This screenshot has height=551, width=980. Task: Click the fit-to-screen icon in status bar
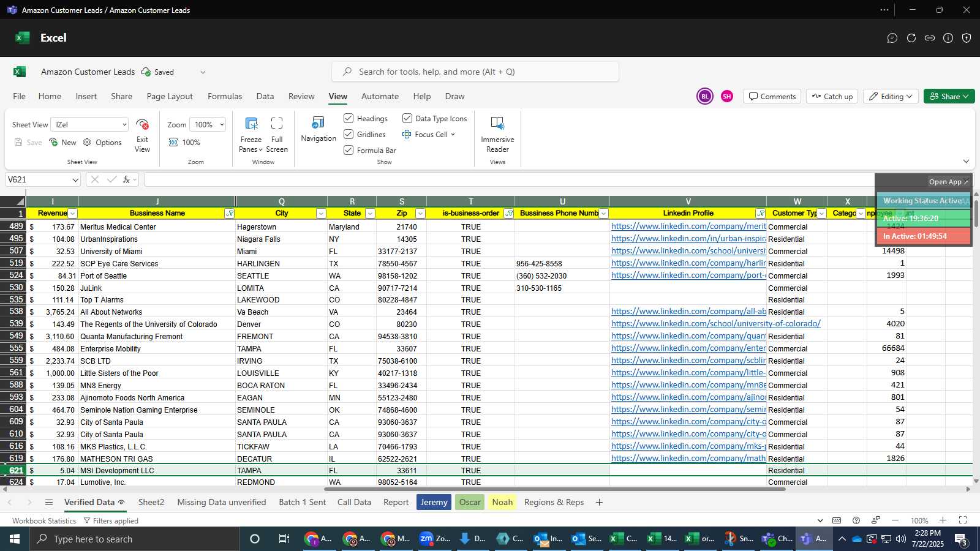pyautogui.click(x=963, y=520)
